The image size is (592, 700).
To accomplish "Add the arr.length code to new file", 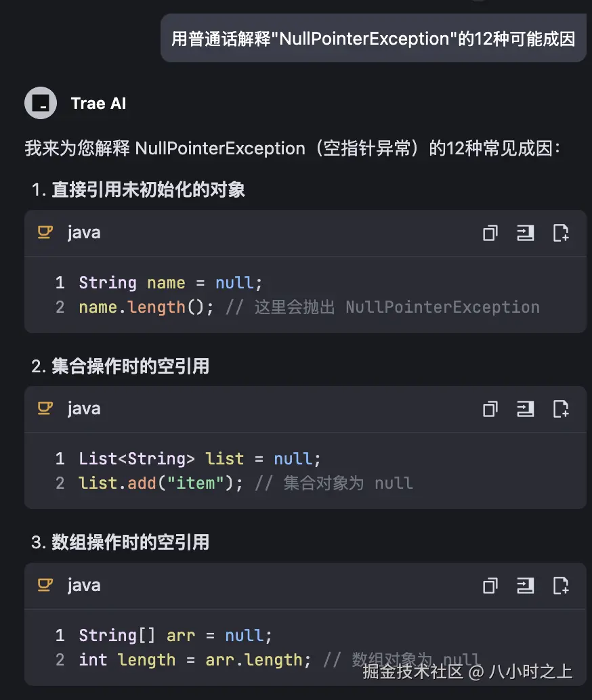I will point(561,586).
